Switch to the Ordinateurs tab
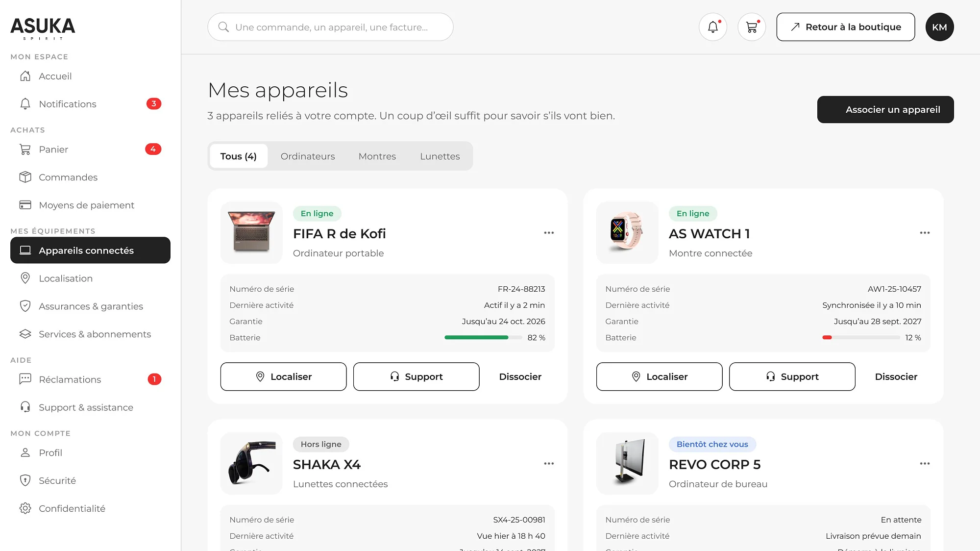Viewport: 980px width, 551px height. [308, 156]
